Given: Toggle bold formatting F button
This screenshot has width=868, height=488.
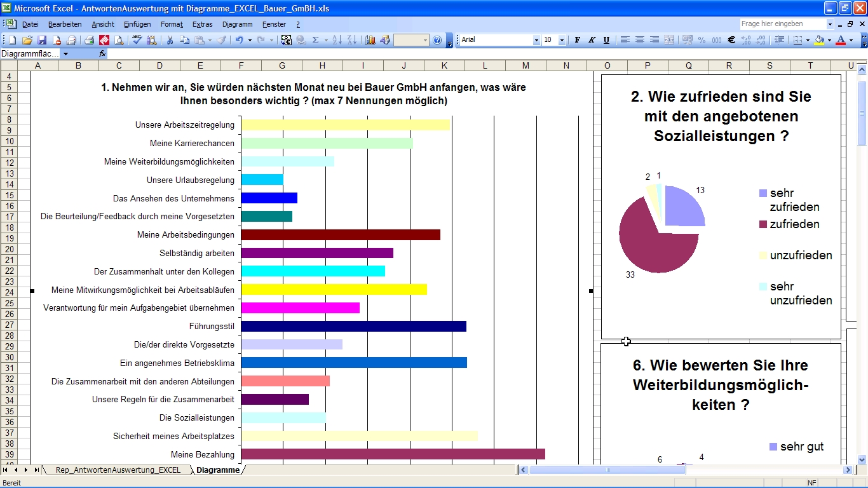Looking at the screenshot, I should pos(578,40).
